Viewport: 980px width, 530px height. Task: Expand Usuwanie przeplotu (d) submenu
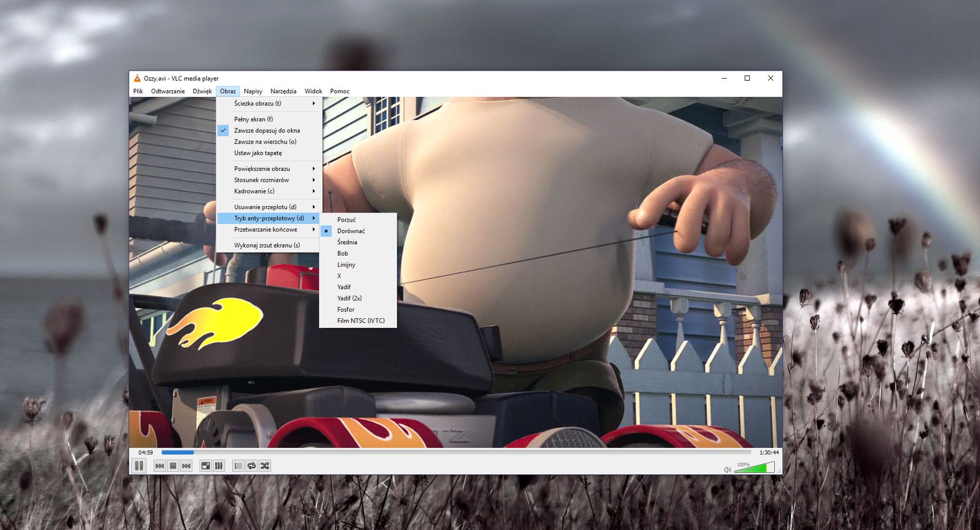pyautogui.click(x=269, y=207)
